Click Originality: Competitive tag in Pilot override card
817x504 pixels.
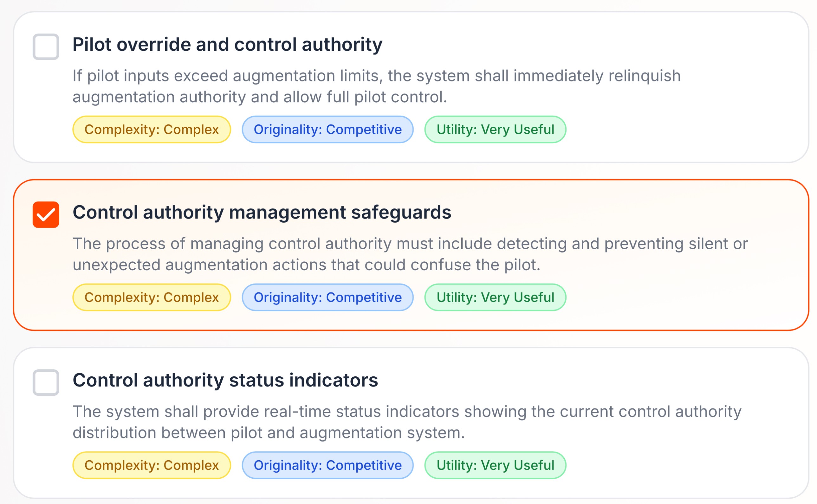coord(327,129)
